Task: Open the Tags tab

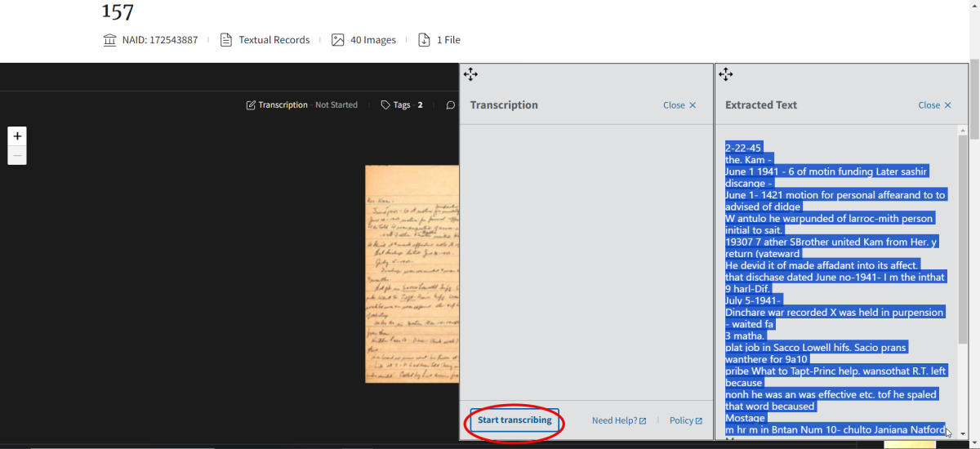Action: (401, 105)
